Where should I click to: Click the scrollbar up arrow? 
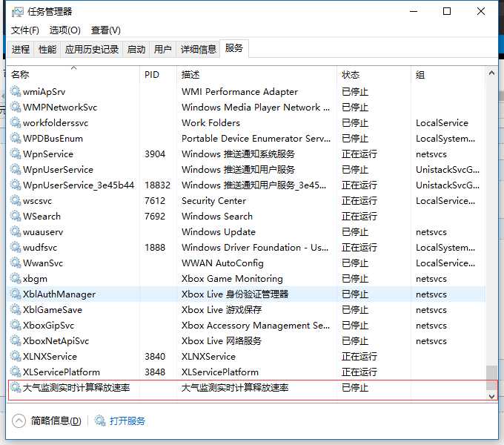coord(491,73)
